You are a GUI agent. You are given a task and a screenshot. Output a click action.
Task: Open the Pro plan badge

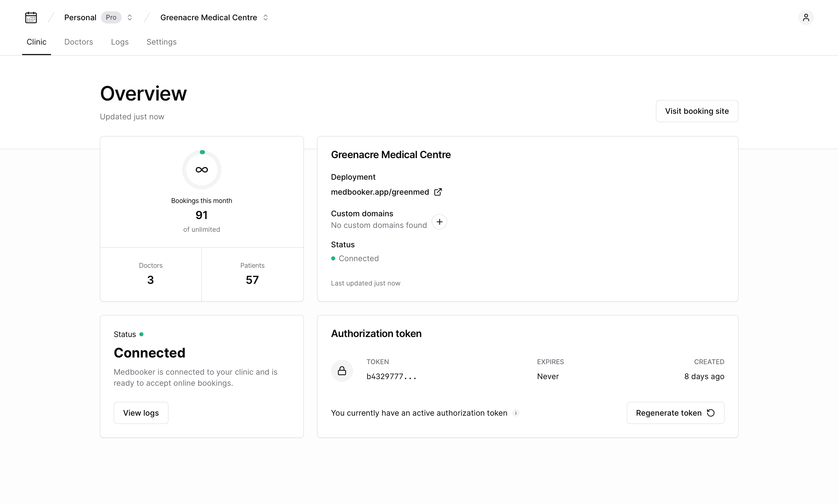(111, 17)
